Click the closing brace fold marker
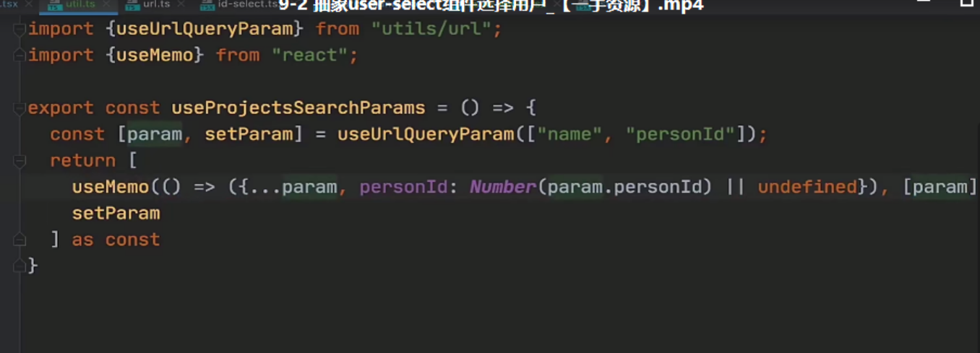The width and height of the screenshot is (980, 353). tap(20, 266)
